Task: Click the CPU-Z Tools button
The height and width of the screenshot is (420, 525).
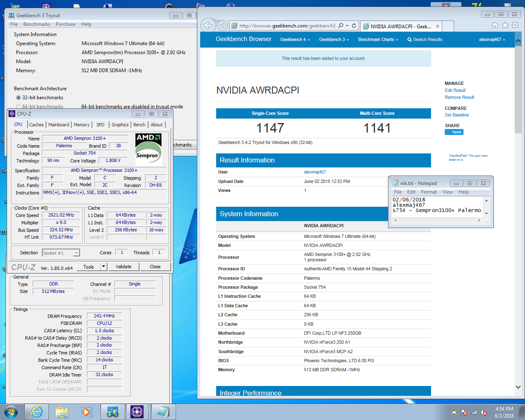Action: (x=89, y=267)
